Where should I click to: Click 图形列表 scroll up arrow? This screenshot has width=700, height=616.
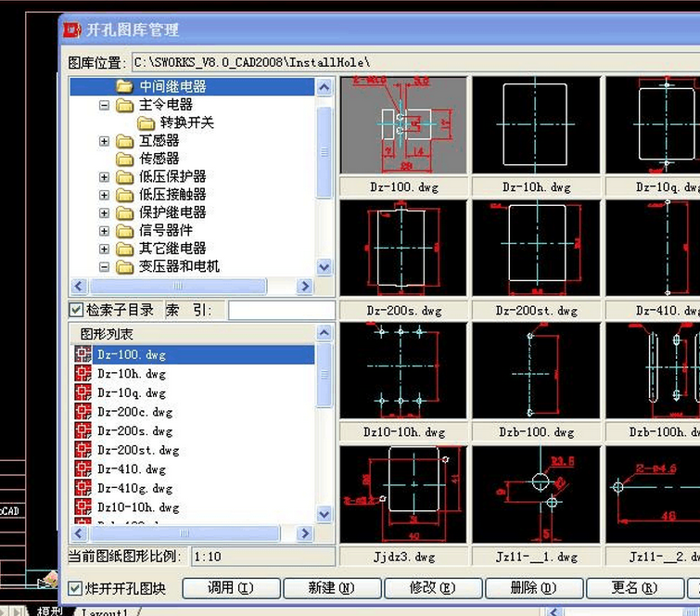[x=325, y=333]
